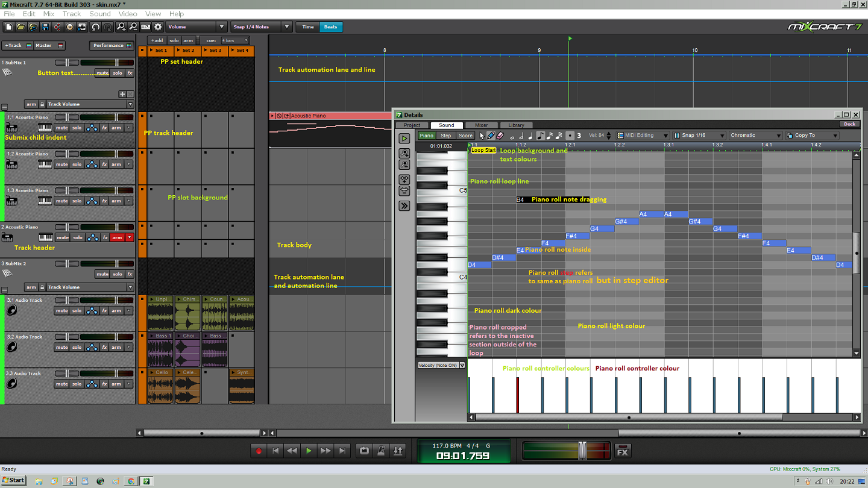The image size is (868, 488).
Task: Expand the piano roll side panel with double chevron
Action: tap(404, 205)
